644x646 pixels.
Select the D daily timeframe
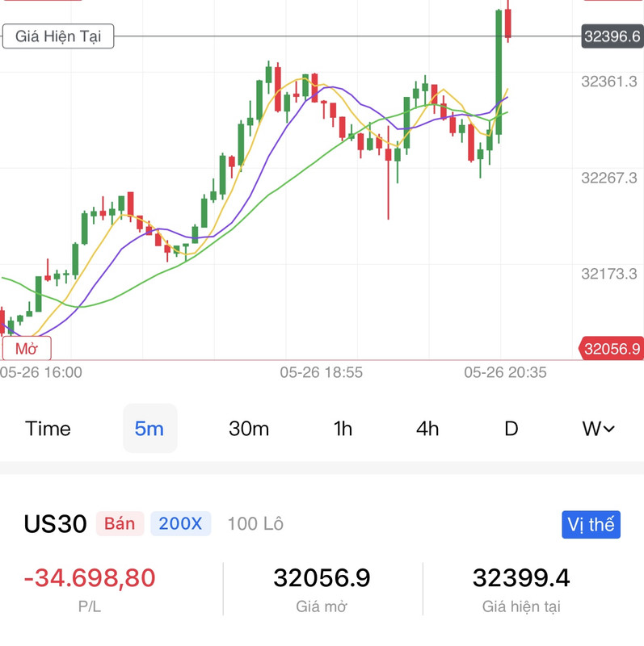511,429
